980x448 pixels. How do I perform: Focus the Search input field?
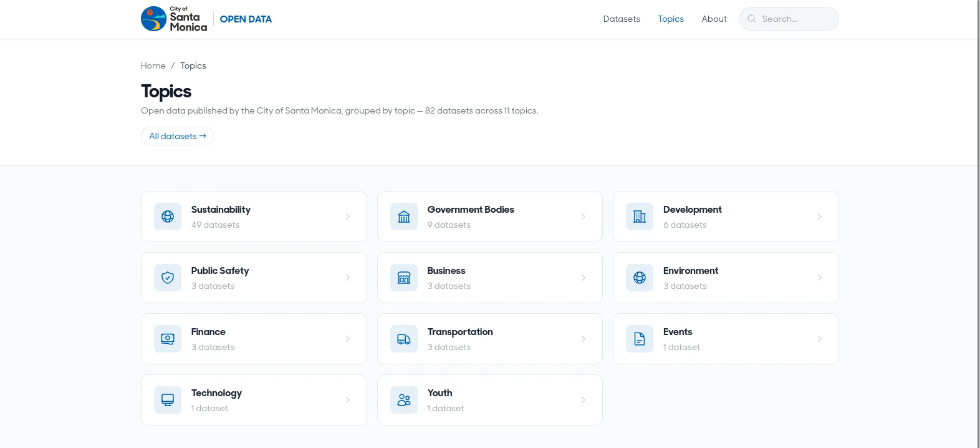[x=789, y=19]
